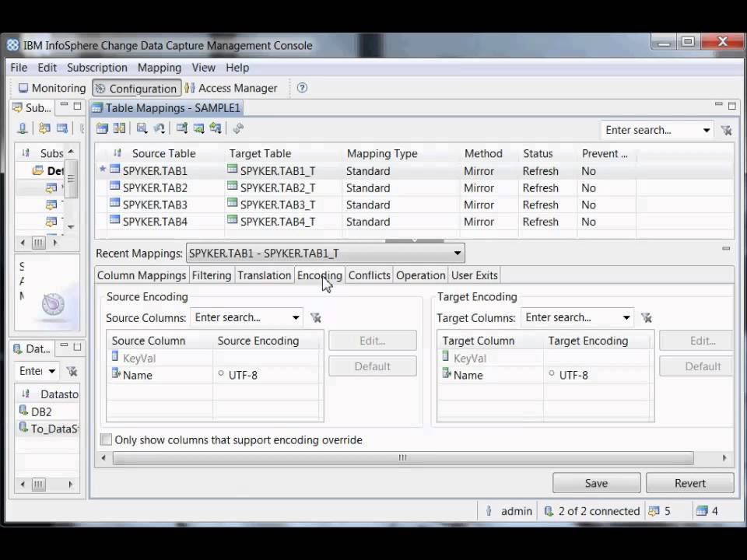This screenshot has height=560, width=747.
Task: Click the folder-arrow icon in the Subscriptions panel toolbar
Action: coord(44,128)
